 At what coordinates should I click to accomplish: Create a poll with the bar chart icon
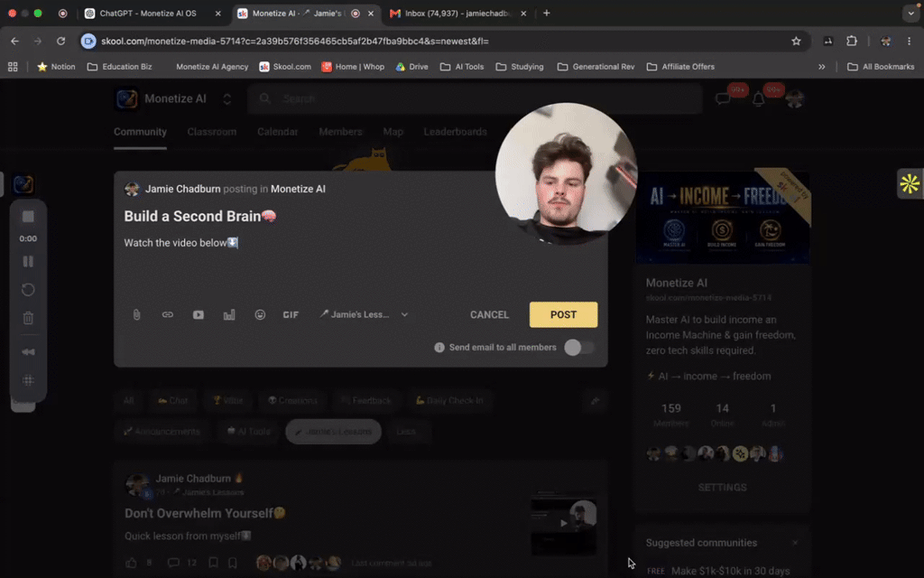point(229,314)
